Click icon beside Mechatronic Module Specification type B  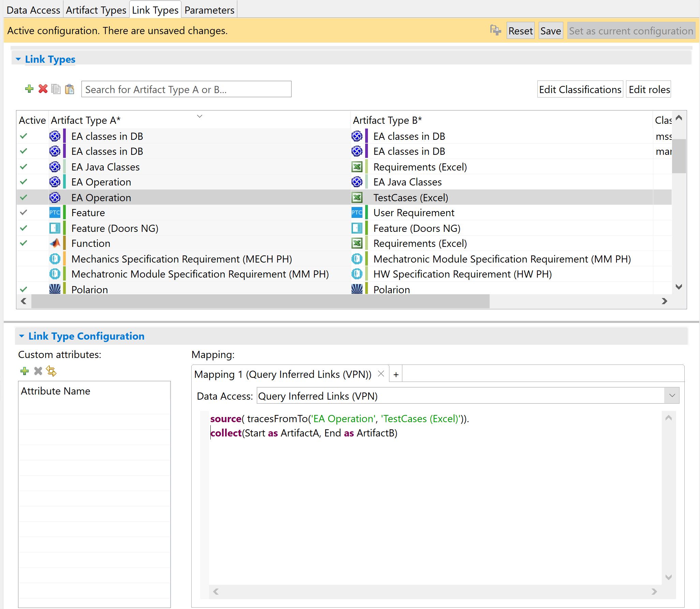click(x=357, y=259)
